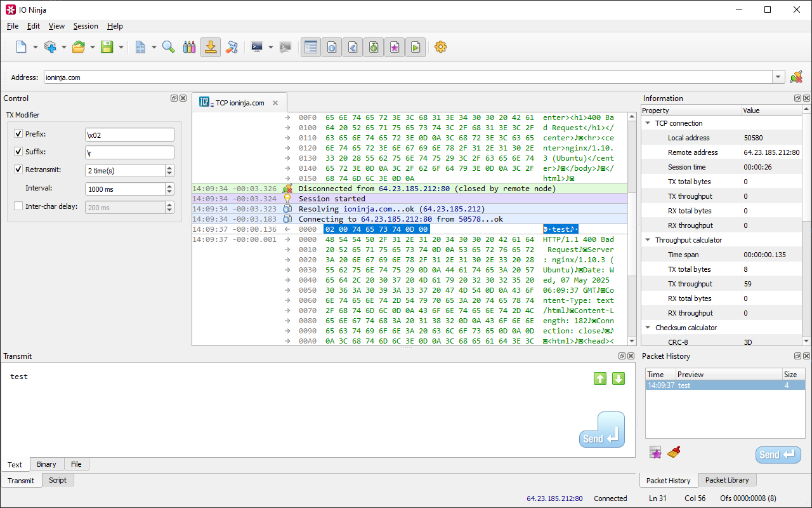Close the TCP ioninja.com tab
This screenshot has height=508, width=812.
275,103
